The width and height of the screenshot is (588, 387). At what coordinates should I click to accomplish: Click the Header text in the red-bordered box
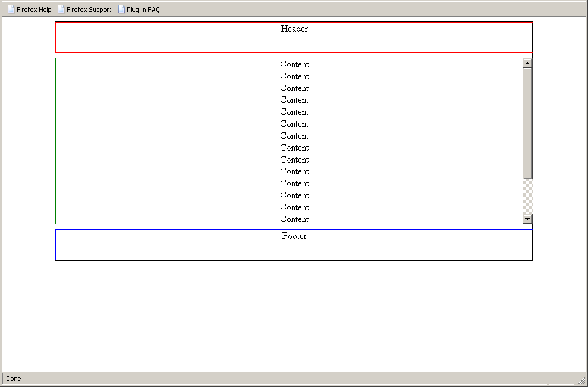tap(294, 29)
